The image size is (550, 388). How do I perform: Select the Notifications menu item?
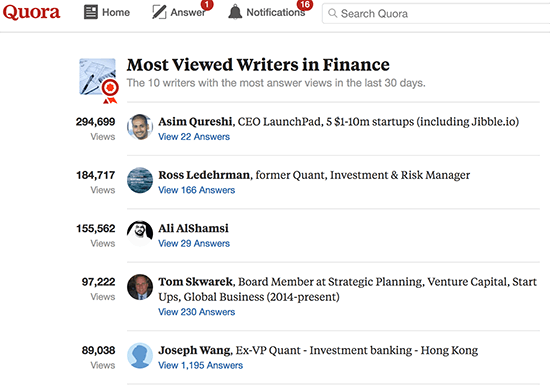coord(267,12)
